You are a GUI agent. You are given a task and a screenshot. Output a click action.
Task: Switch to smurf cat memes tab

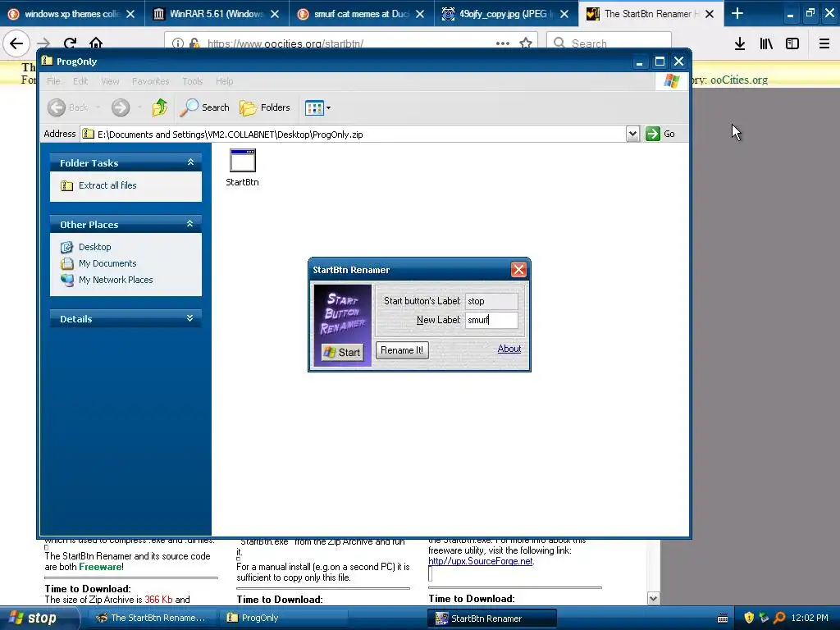[x=362, y=14]
